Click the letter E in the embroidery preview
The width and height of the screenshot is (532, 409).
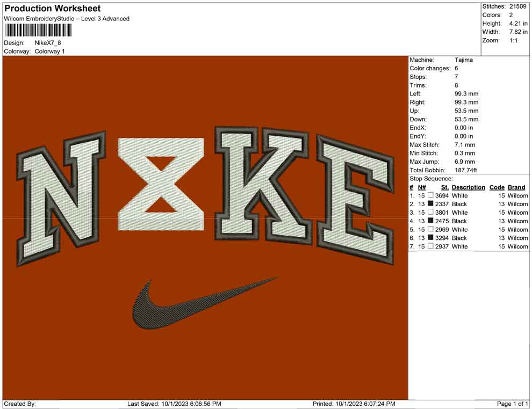(356, 200)
